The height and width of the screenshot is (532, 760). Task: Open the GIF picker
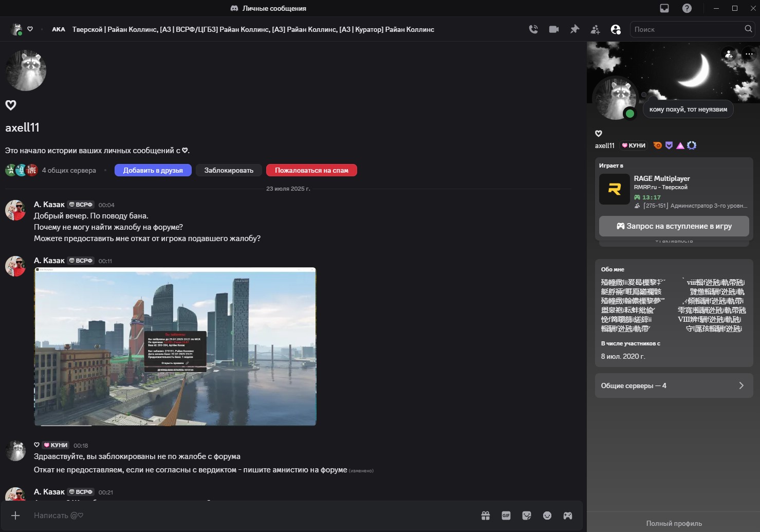pyautogui.click(x=506, y=516)
